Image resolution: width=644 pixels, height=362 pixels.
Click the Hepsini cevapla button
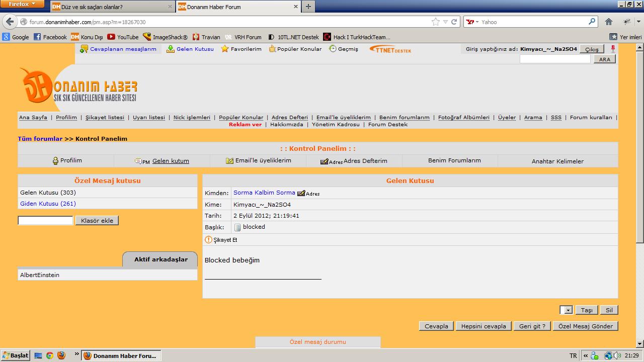(x=484, y=326)
